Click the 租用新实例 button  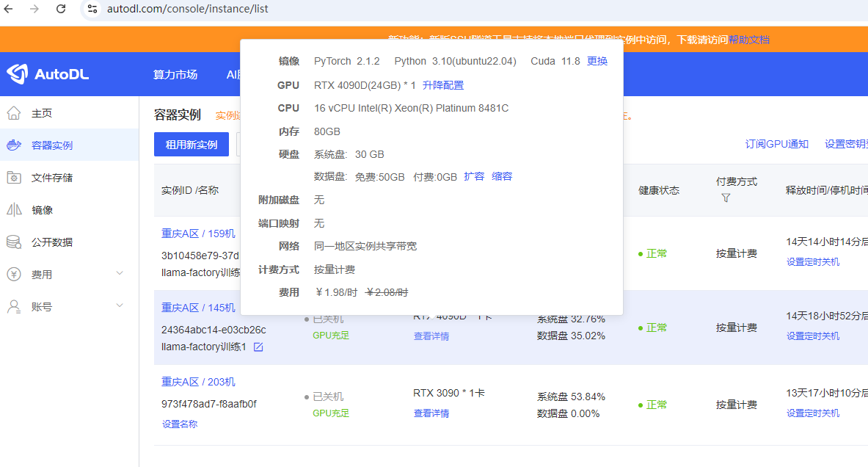(x=191, y=145)
